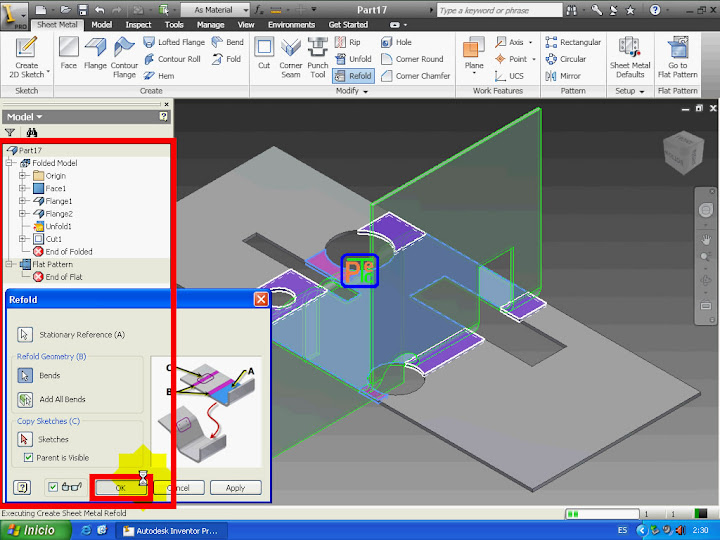Click the keyword search field
The image size is (720, 540).
pos(499,10)
